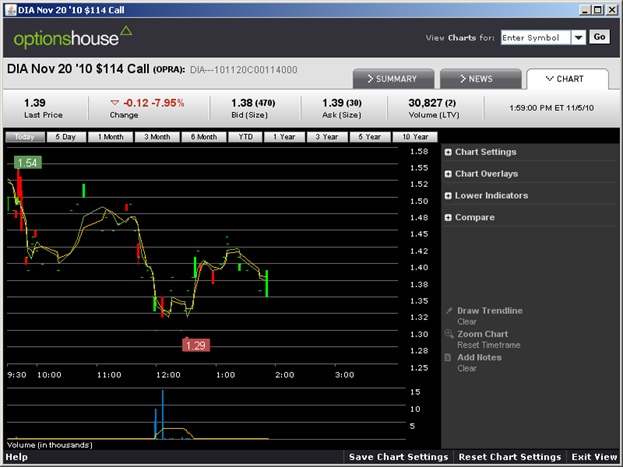Select the 3 Year timeframe
Viewport: 623px width, 469px height.
(327, 137)
